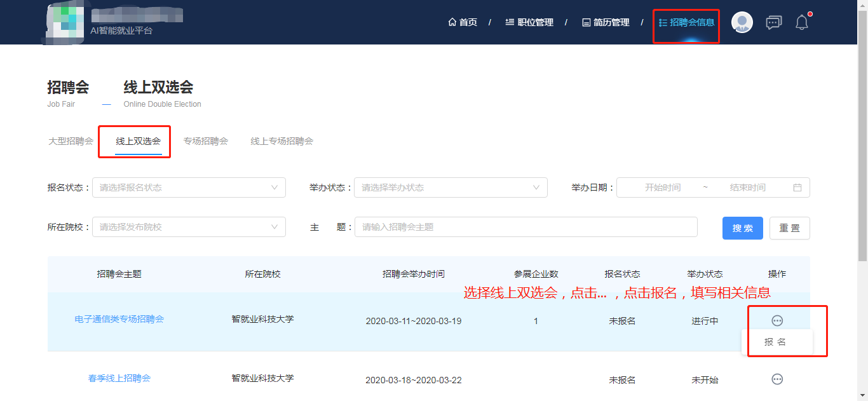Image resolution: width=868 pixels, height=401 pixels.
Task: Switch to the 线上专场招聘会 tab
Action: [281, 141]
